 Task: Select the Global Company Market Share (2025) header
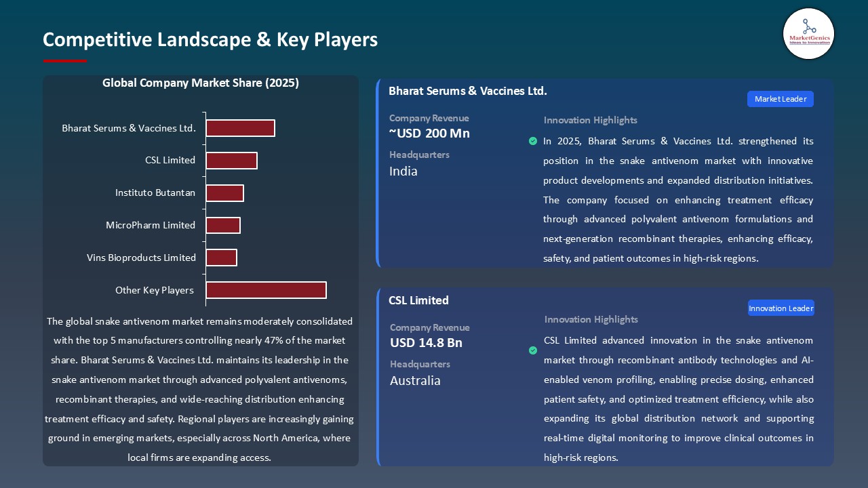pos(201,83)
